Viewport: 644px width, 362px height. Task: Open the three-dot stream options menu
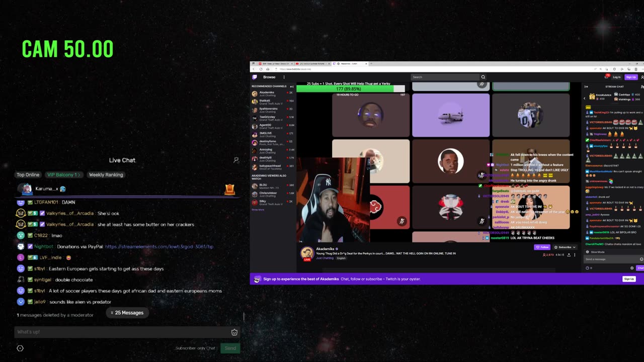(575, 255)
